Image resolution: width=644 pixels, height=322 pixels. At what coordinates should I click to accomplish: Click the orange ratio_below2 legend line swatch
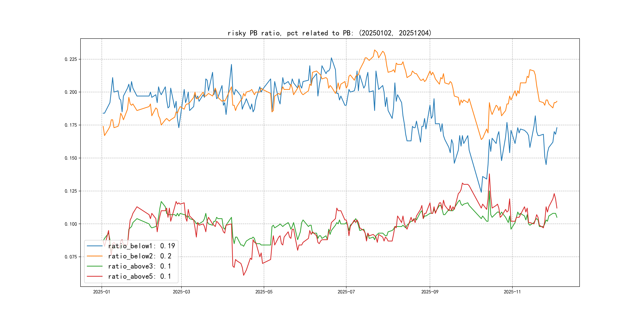94,256
